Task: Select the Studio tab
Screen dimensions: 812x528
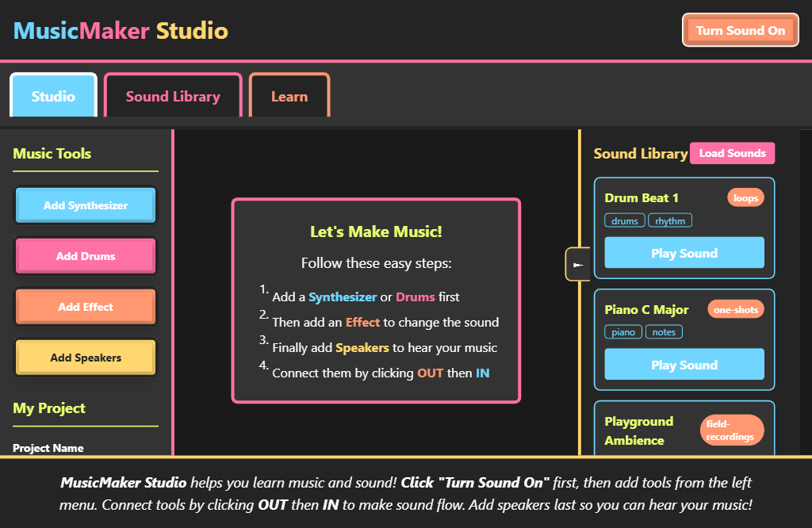Action: (x=53, y=96)
